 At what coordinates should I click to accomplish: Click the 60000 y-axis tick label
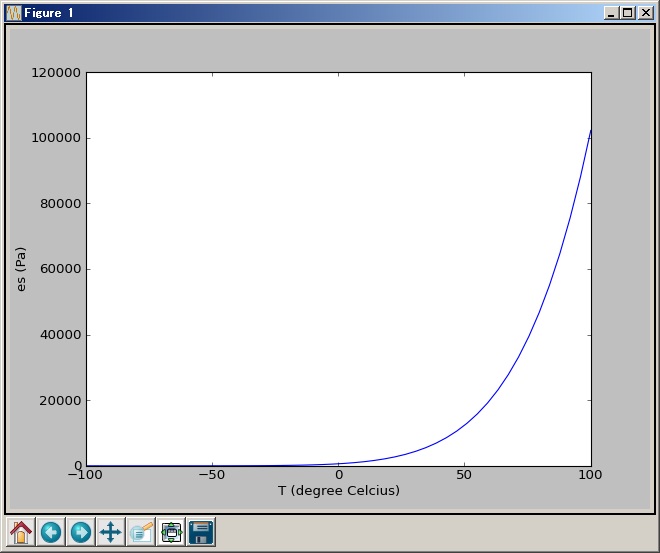[59, 269]
